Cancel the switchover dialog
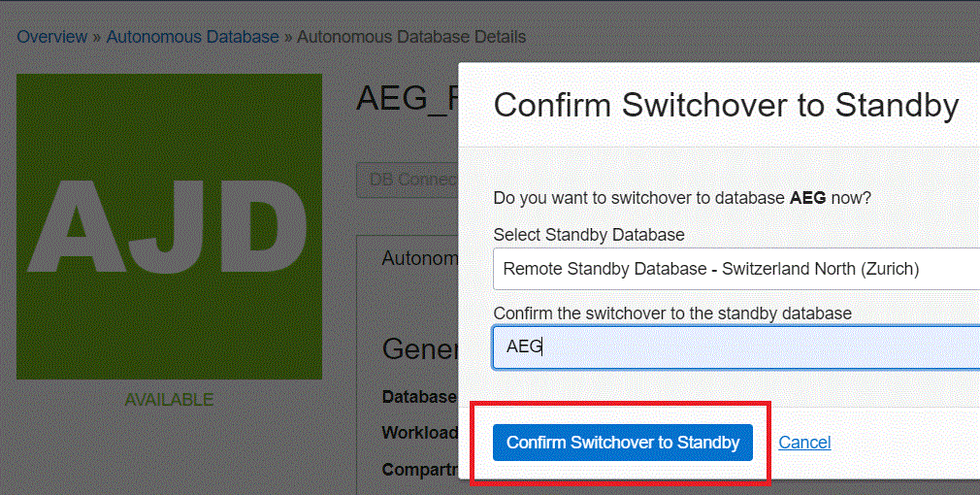The width and height of the screenshot is (980, 495). pyautogui.click(x=804, y=443)
